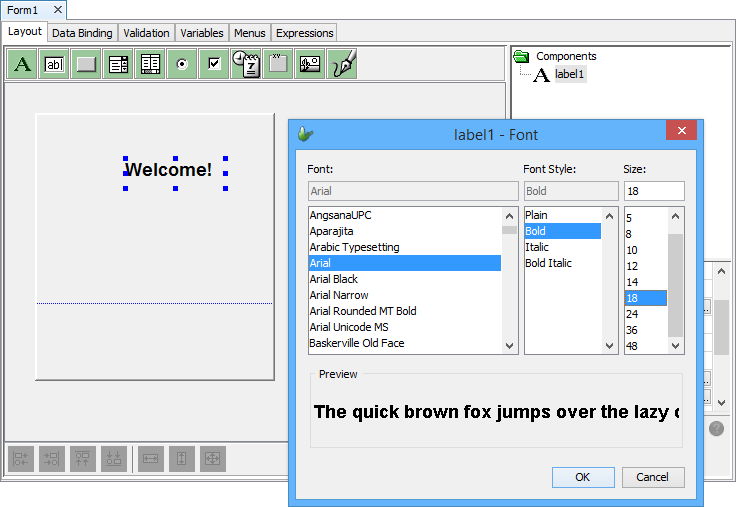This screenshot has width=736, height=507.
Task: Select the Signature pen tool
Action: coord(343,64)
